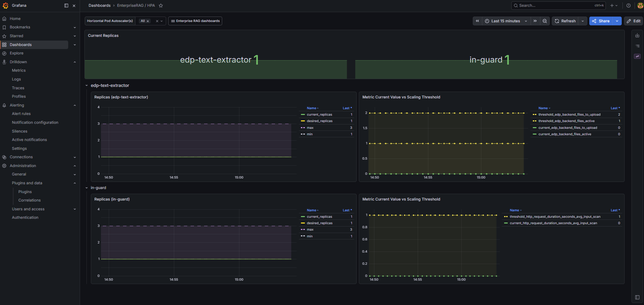This screenshot has width=644, height=305.
Task: Shift time range forwards with double-right arrows
Action: (x=535, y=21)
